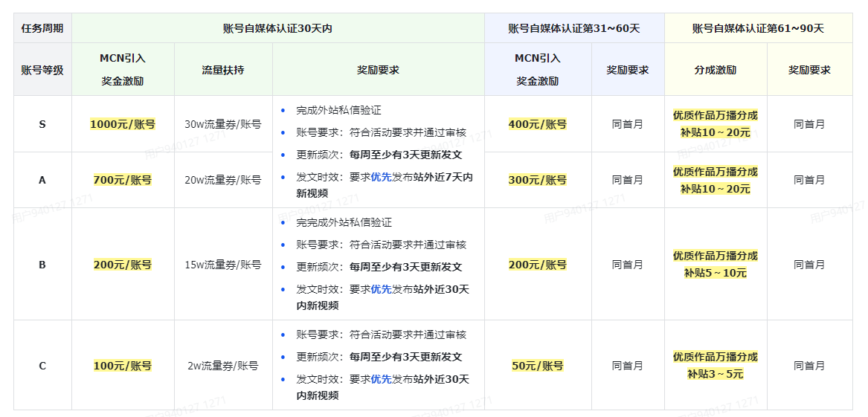Click the "400元/账号" second-month bonus
This screenshot has height=417, width=868.
pos(537,124)
